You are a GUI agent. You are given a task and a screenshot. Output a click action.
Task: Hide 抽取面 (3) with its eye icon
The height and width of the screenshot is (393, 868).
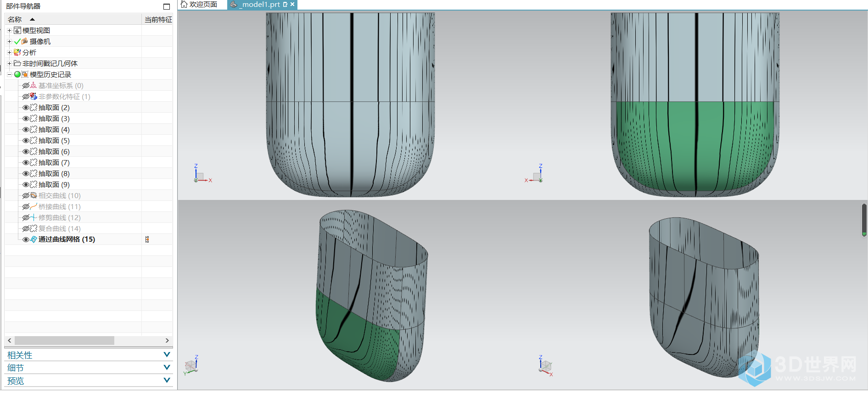click(x=26, y=118)
